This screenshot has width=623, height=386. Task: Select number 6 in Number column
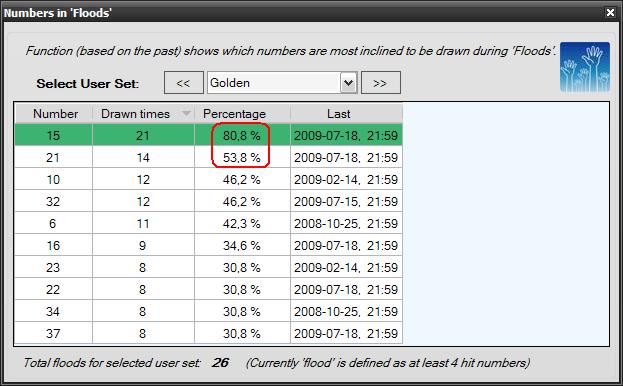tap(53, 224)
